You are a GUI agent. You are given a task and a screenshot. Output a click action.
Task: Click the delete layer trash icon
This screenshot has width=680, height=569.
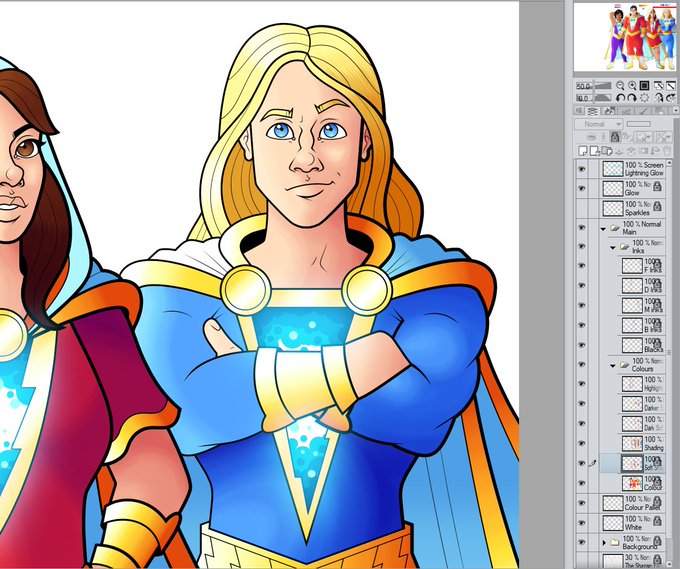(x=667, y=151)
